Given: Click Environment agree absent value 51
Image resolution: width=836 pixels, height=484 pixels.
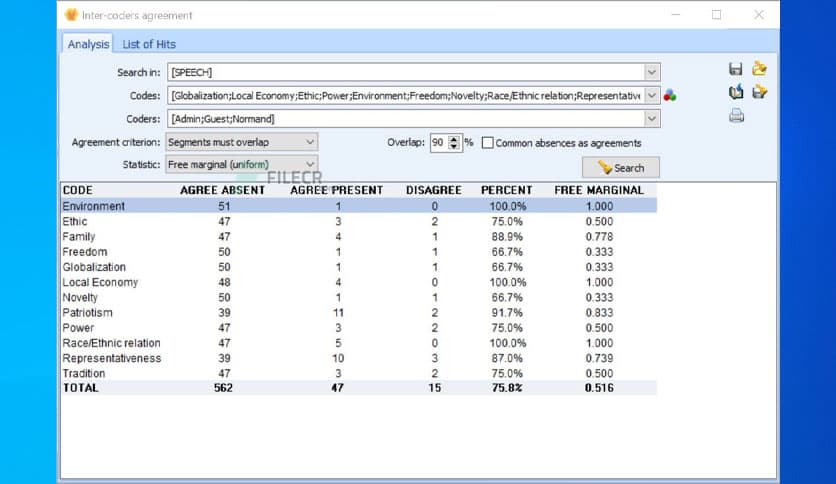Looking at the screenshot, I should (x=224, y=206).
